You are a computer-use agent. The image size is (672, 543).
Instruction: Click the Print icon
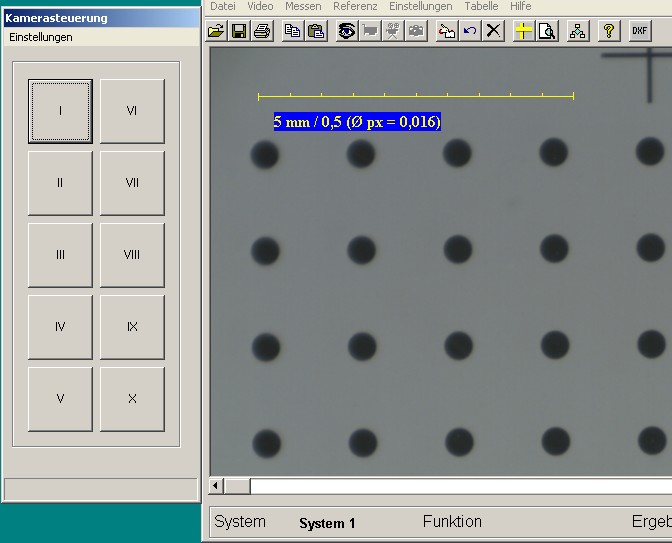click(x=262, y=31)
